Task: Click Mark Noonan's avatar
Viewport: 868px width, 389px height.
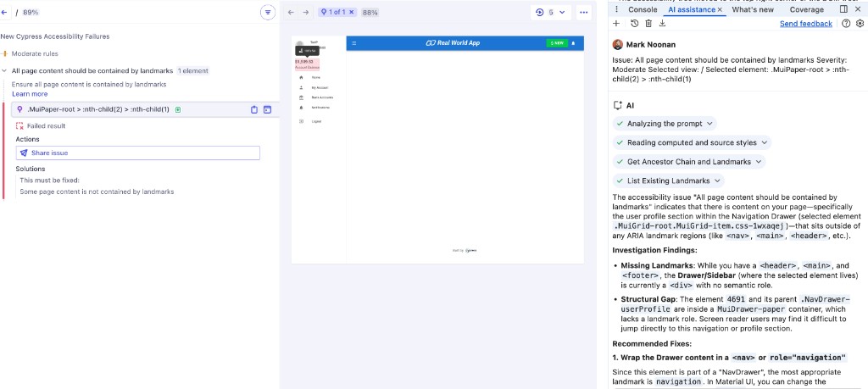Action: tap(618, 44)
